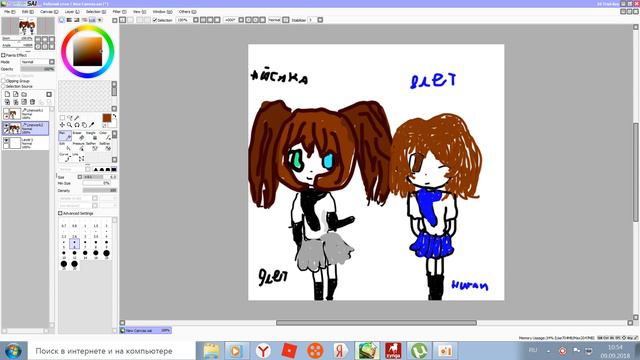Image resolution: width=640 pixels, height=360 pixels.
Task: Adjust the layer Opacity slider
Action: 38,69
